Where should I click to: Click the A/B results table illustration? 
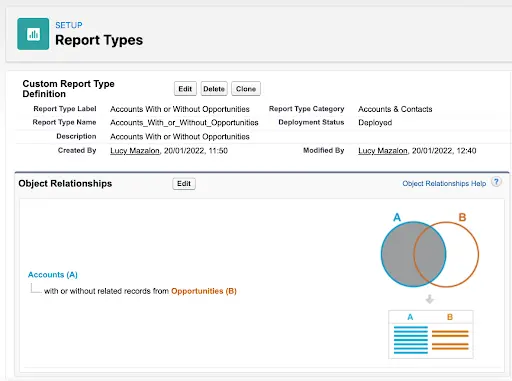tap(431, 334)
